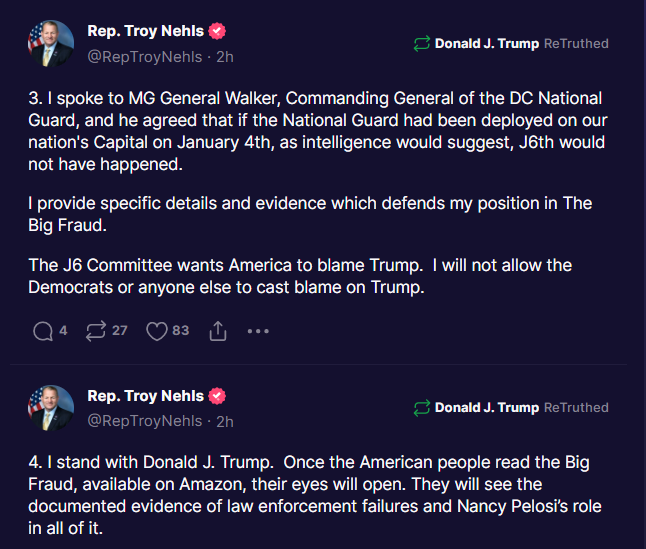
Task: Open Donald J. Trump link above second post
Action: 486,408
